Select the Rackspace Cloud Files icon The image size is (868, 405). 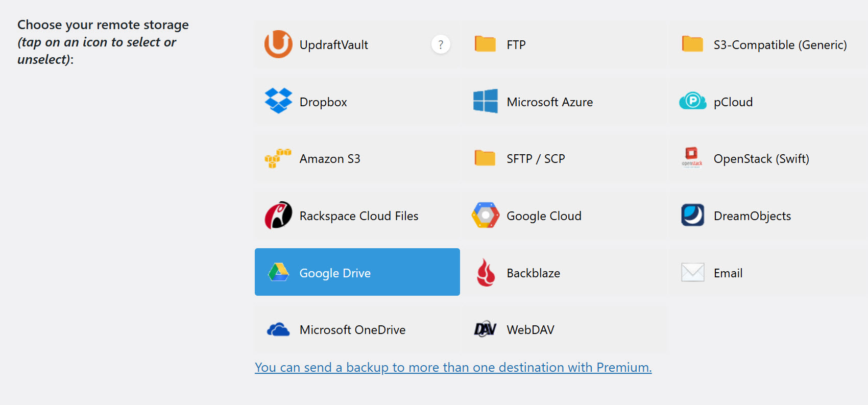tap(278, 216)
